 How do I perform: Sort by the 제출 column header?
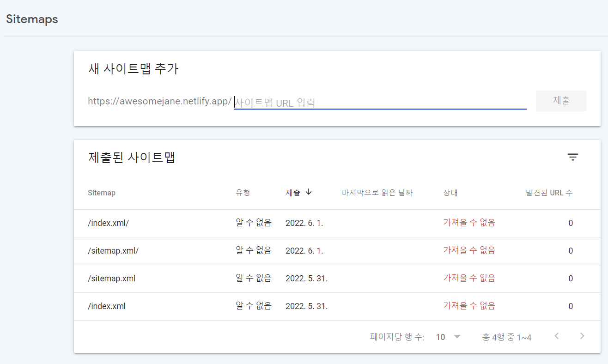point(293,193)
